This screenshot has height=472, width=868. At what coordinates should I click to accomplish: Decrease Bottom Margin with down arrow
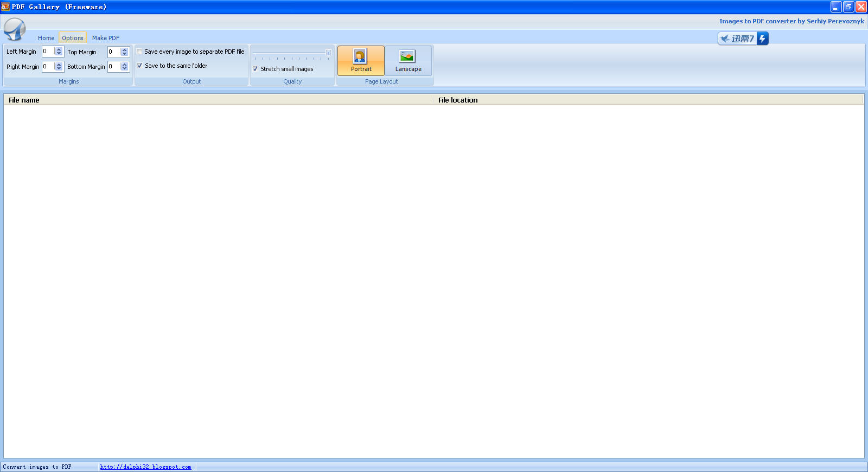124,68
